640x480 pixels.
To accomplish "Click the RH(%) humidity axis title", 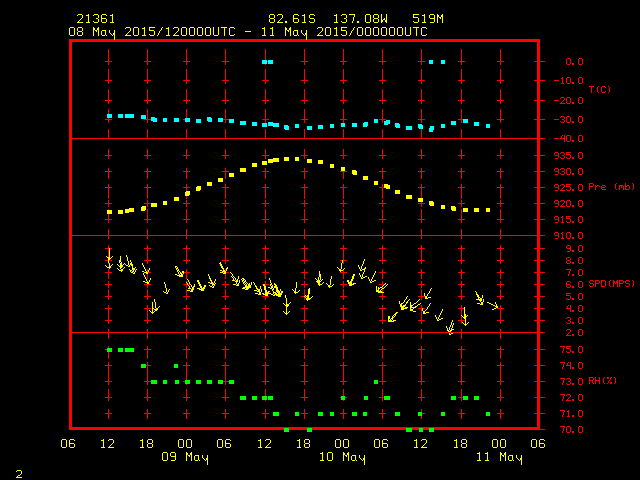I will tap(602, 381).
